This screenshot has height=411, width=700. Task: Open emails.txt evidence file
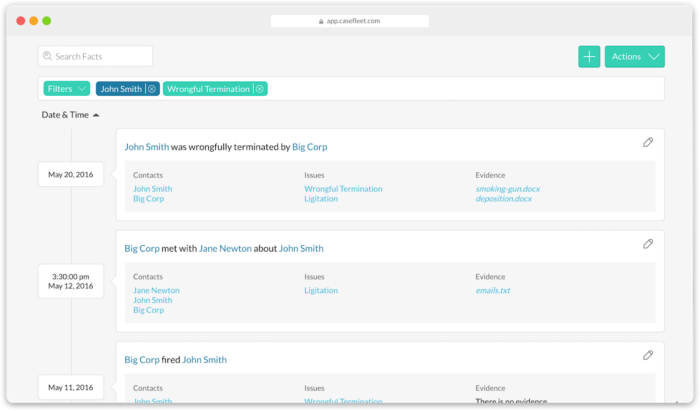click(x=493, y=290)
